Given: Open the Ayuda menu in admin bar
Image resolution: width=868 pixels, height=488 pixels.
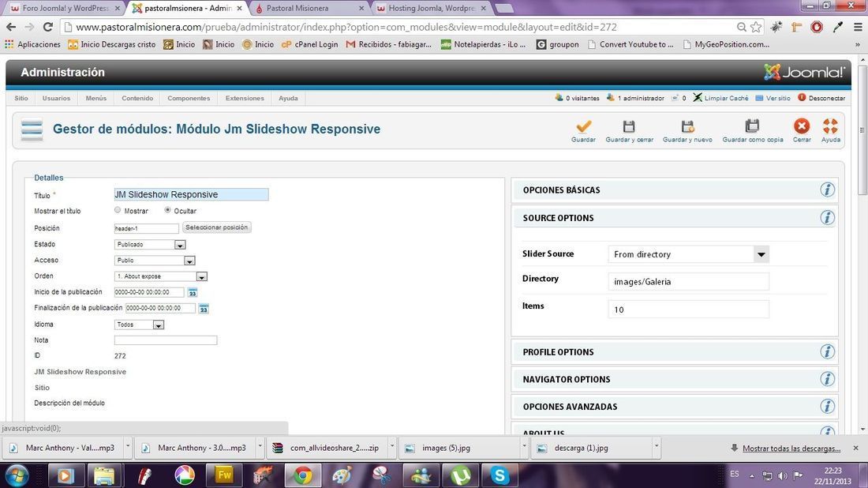Looking at the screenshot, I should [x=288, y=98].
